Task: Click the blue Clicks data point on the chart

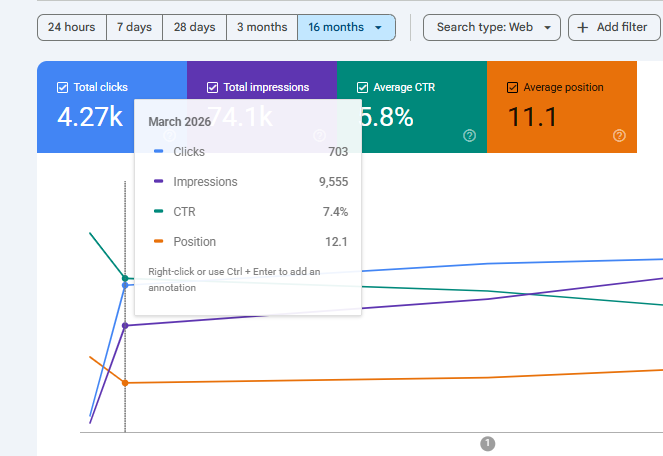Action: pos(125,286)
